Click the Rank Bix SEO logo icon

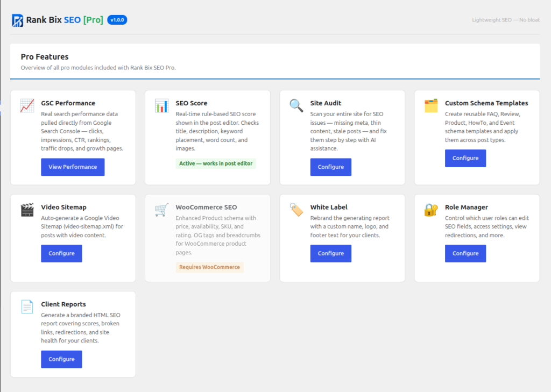17,20
